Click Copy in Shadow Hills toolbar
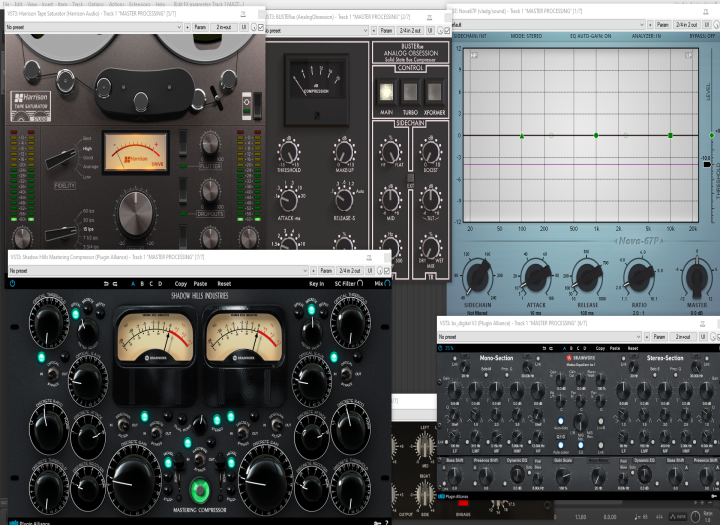Image resolution: width=720 pixels, height=525 pixels. tap(180, 284)
